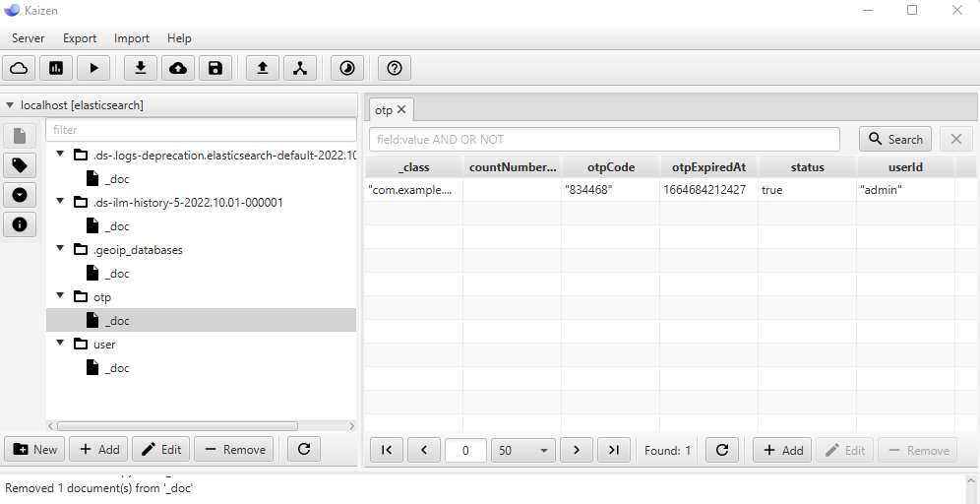The height and width of the screenshot is (504, 980).
Task: Select _doc under .ds-ilm-history-5
Action: point(117,225)
